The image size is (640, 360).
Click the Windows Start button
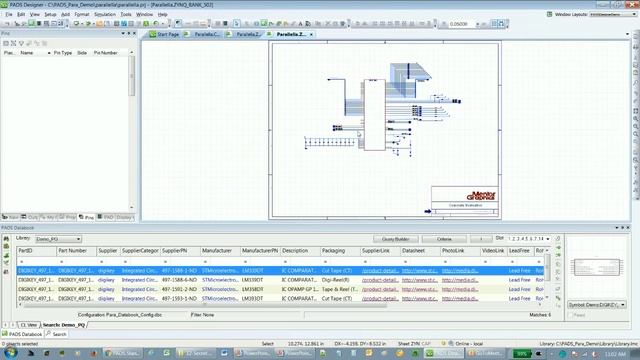(x=10, y=353)
